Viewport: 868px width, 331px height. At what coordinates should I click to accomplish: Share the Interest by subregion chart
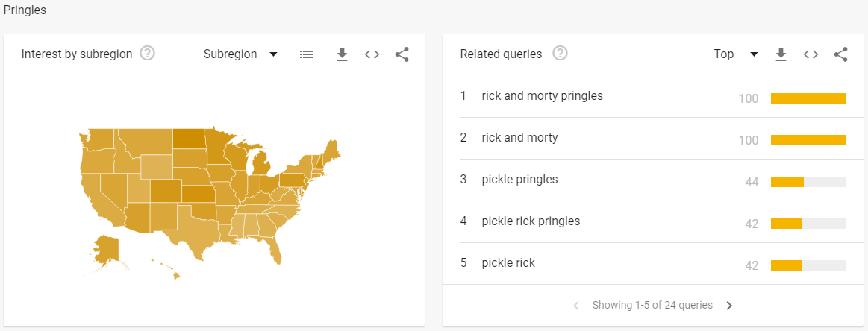tap(402, 54)
